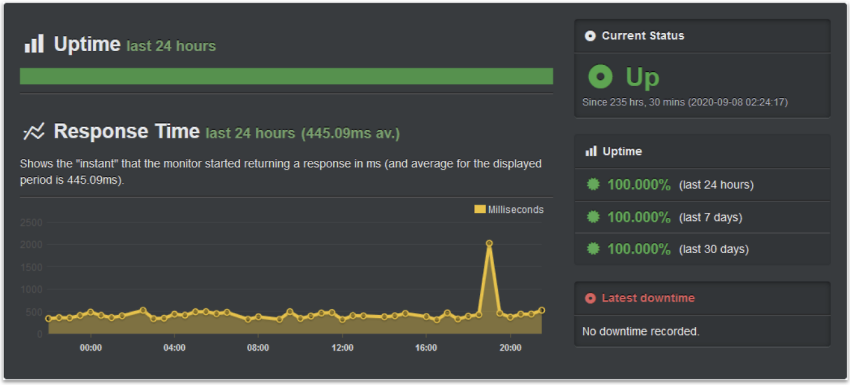Screen dimensions: 850x385
Task: Click the small bar icon in the Uptime sidebar panel
Action: coord(591,151)
